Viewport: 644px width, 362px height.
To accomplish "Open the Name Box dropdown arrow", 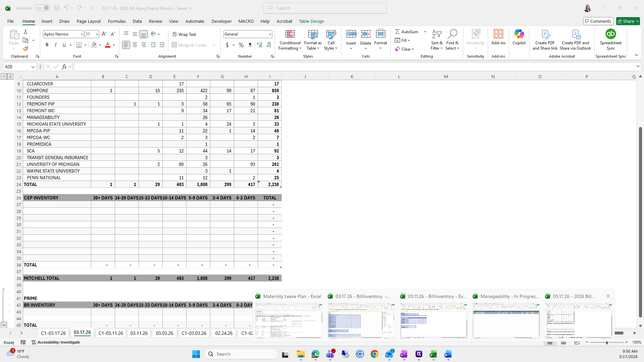I will pos(33,67).
